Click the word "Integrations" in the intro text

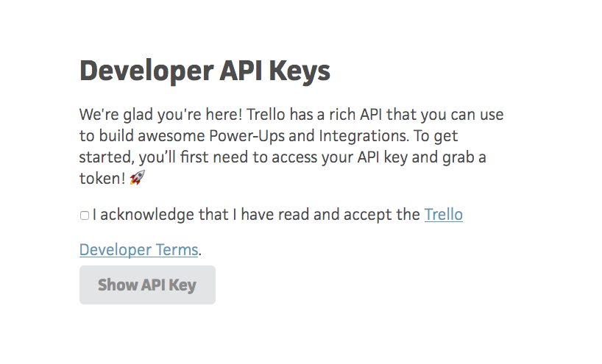364,136
